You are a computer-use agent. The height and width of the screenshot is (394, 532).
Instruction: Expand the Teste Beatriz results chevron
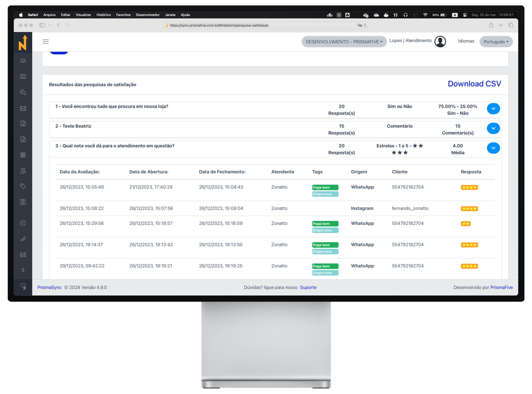point(493,128)
